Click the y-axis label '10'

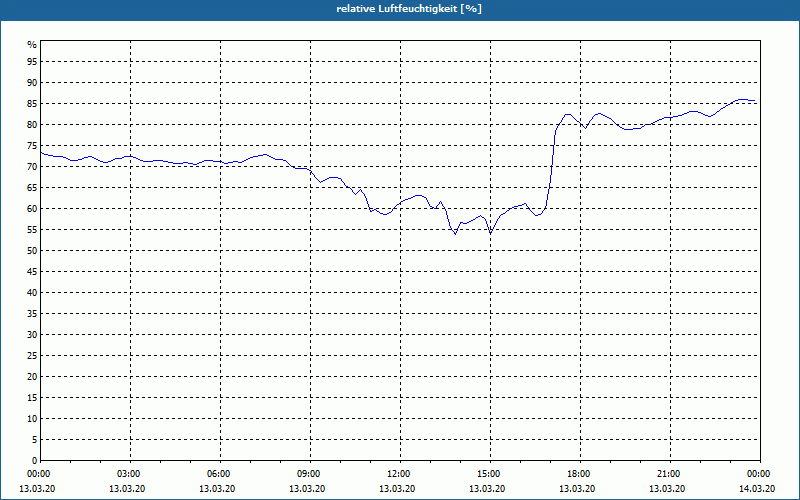coord(32,419)
